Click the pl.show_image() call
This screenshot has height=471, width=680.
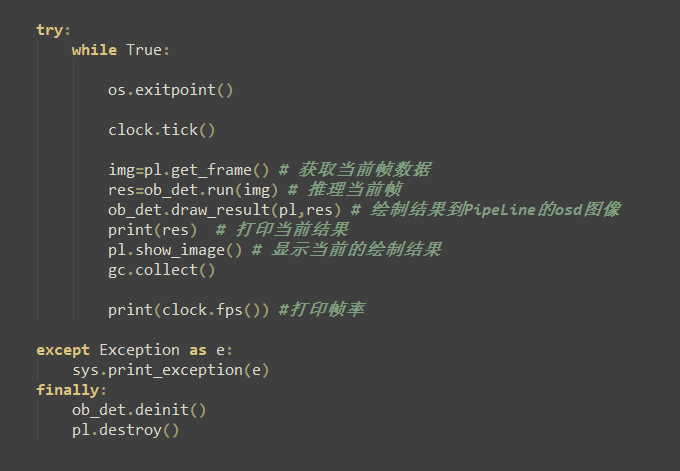coord(175,250)
